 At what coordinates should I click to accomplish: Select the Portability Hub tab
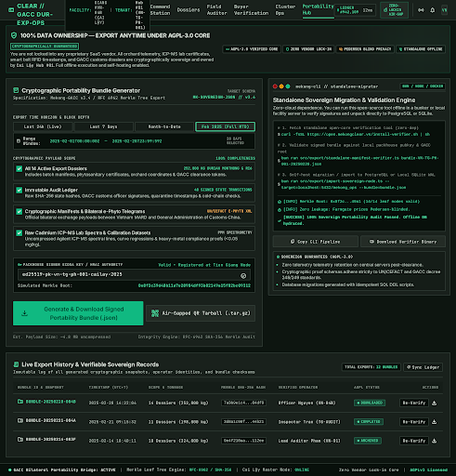[x=318, y=9]
